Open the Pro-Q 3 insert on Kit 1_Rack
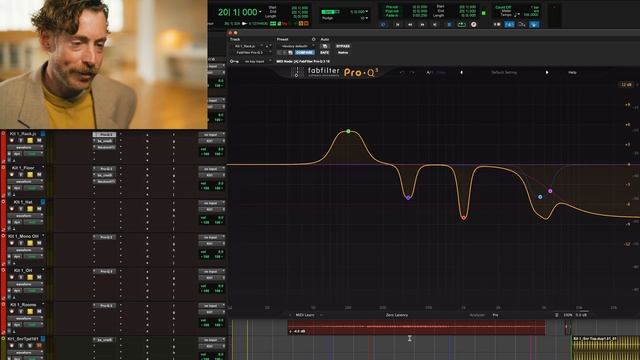This screenshot has height=360, width=640. [x=104, y=134]
